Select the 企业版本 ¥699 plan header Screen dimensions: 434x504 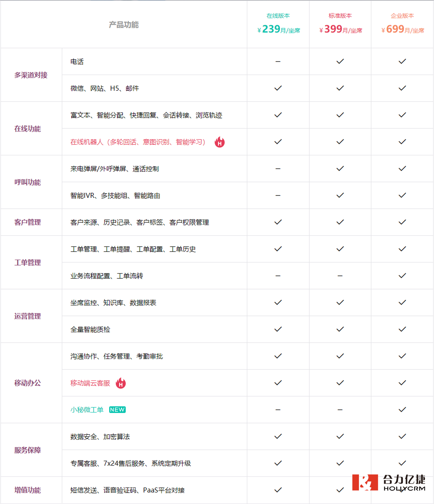point(403,24)
